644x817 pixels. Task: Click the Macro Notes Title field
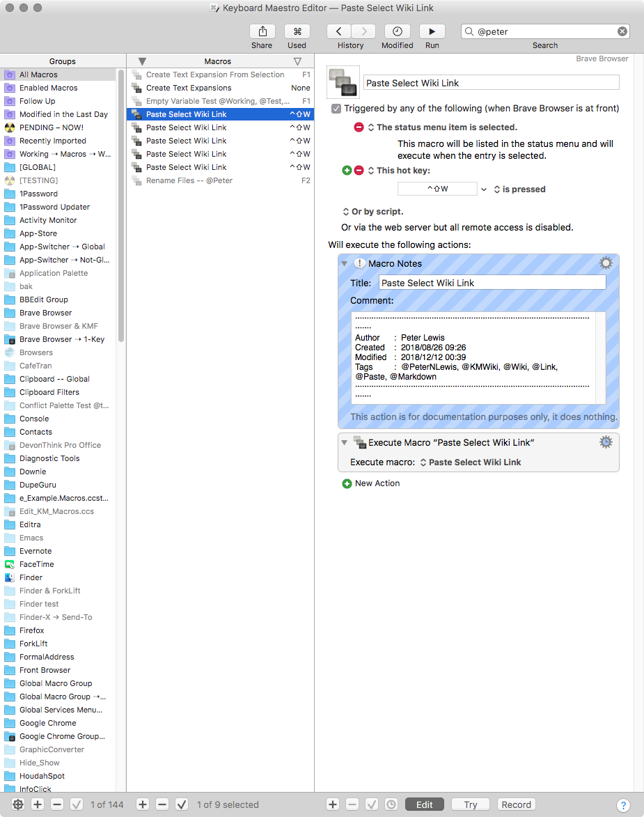click(x=492, y=283)
